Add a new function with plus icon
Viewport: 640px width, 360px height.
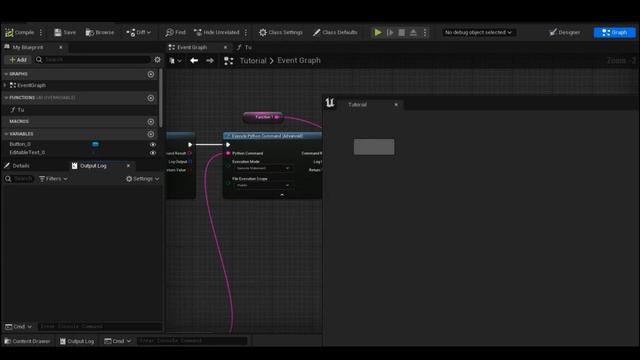pyautogui.click(x=151, y=98)
